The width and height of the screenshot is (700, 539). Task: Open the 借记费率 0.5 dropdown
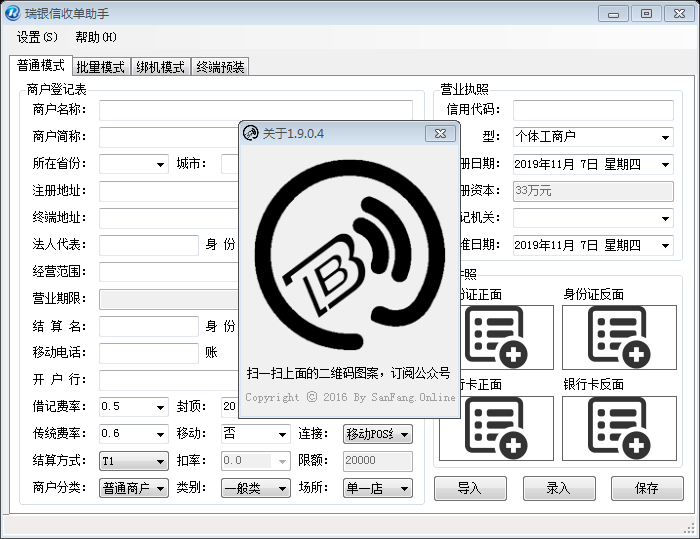[133, 407]
